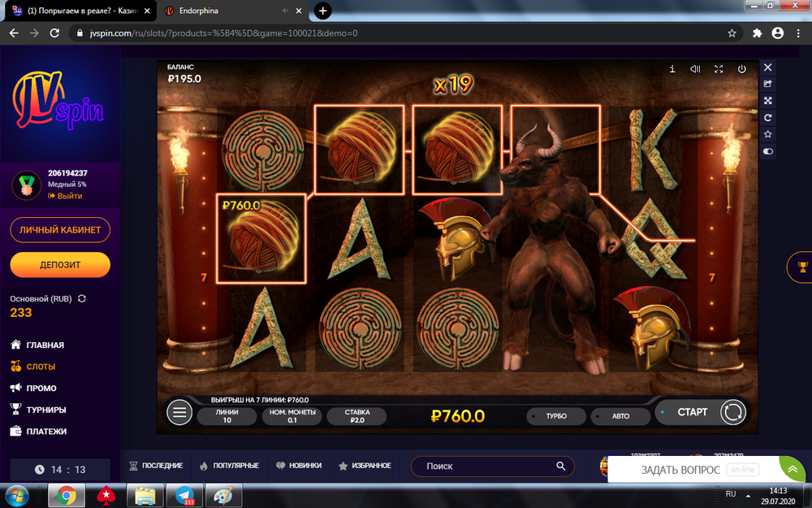Image resolution: width=812 pixels, height=508 pixels.
Task: Open the ЛИНИИ 10 selector
Action: [x=227, y=416]
